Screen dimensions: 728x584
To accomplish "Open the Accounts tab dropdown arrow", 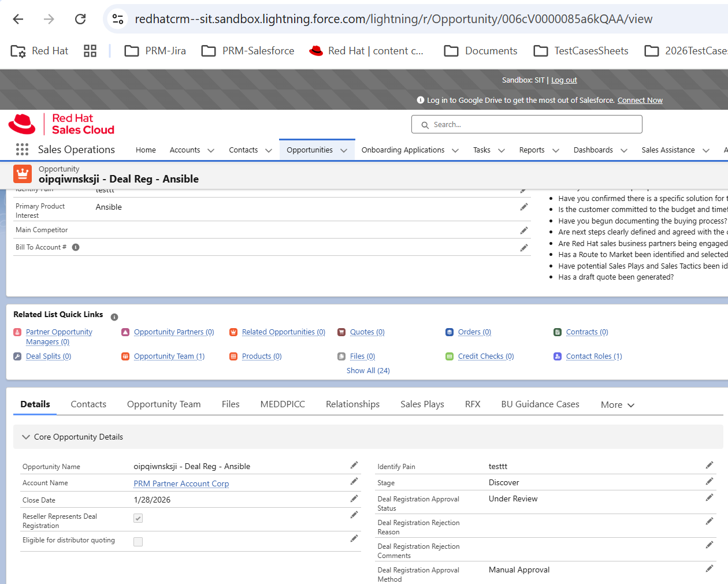I will click(211, 150).
